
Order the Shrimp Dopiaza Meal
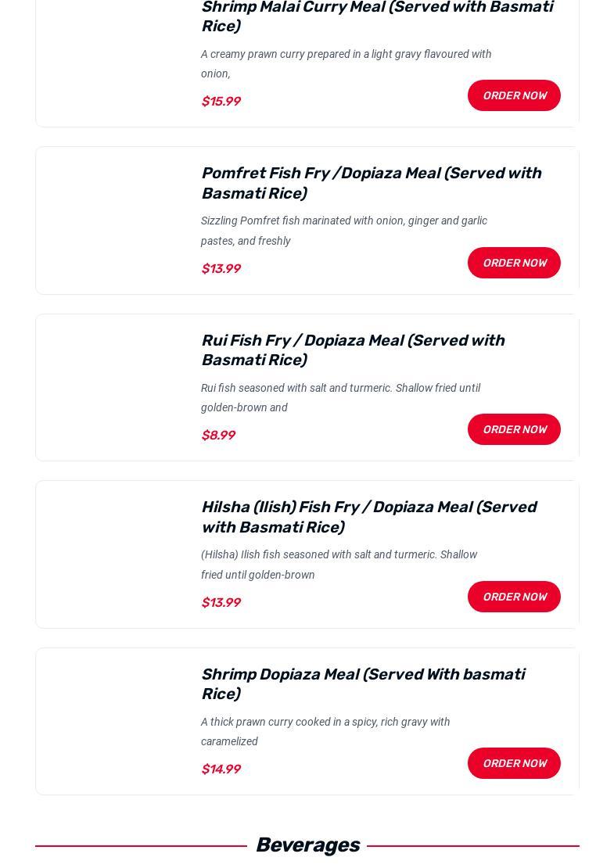tap(514, 763)
